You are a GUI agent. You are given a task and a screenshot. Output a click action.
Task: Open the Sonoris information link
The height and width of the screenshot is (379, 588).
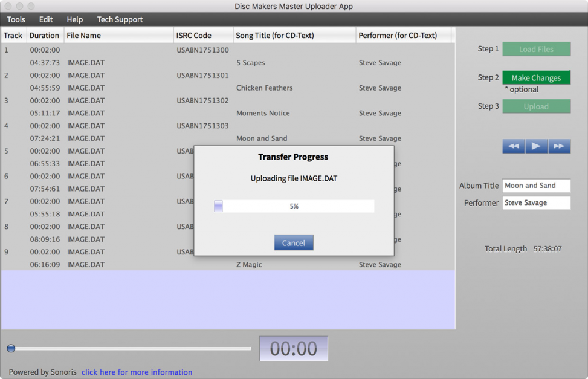click(137, 372)
